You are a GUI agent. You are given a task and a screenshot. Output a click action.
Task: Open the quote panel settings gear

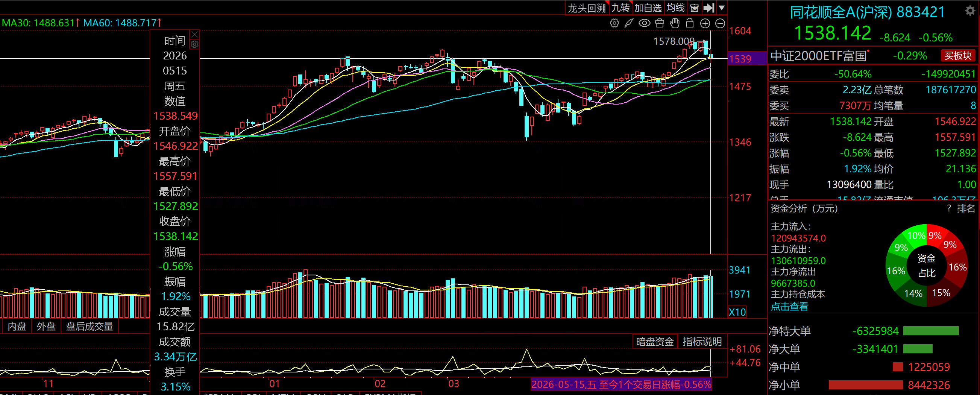point(970,11)
